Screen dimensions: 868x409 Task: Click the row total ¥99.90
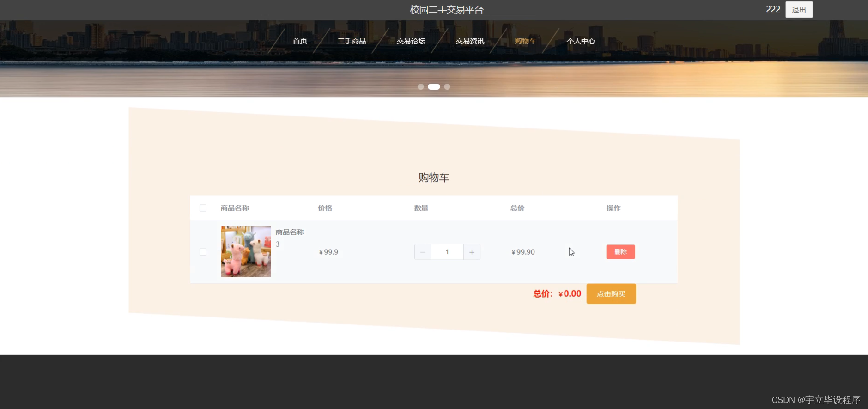tap(523, 252)
